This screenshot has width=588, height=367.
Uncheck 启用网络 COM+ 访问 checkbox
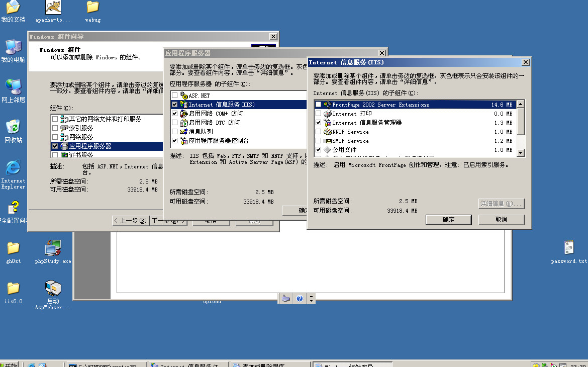(x=175, y=114)
